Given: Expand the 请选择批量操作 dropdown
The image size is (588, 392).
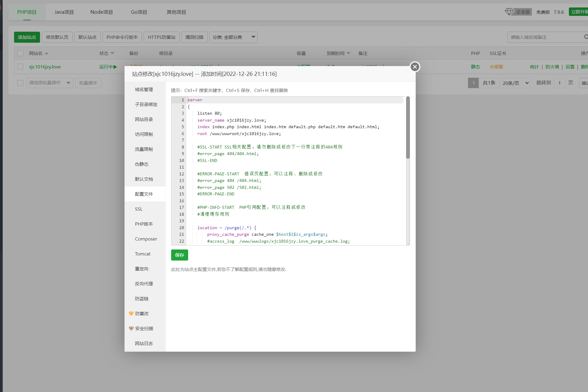Looking at the screenshot, I should tap(50, 83).
